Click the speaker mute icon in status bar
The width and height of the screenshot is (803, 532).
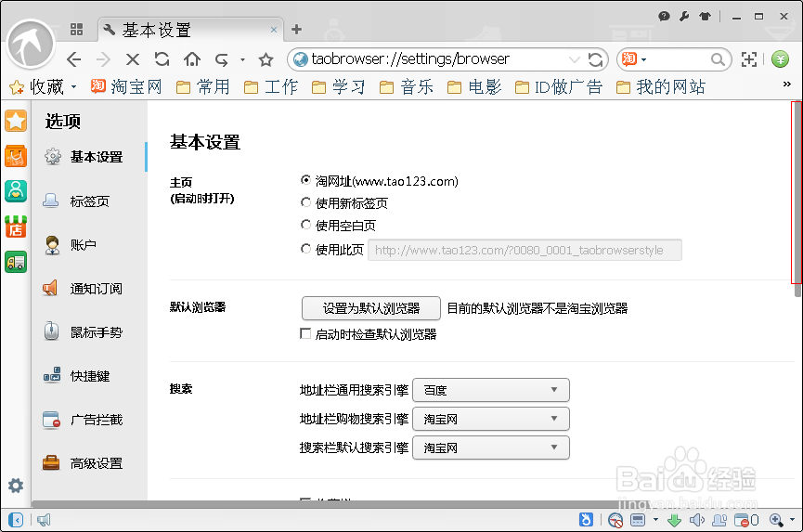click(696, 520)
